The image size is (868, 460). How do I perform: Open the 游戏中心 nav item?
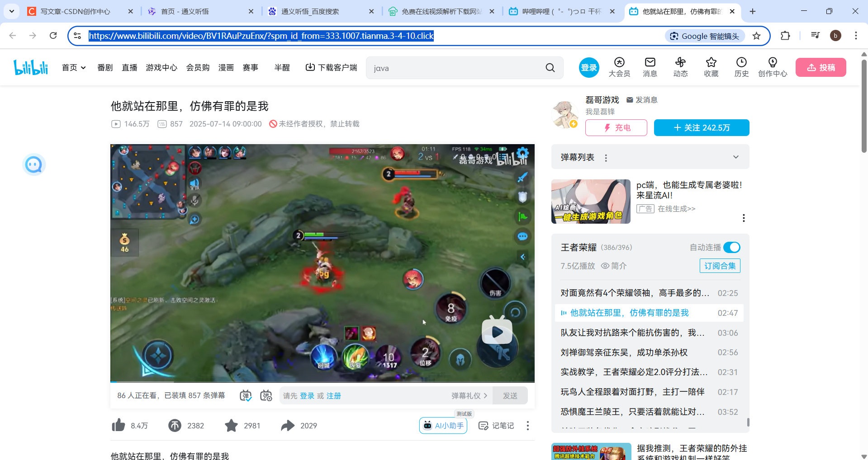pos(161,67)
